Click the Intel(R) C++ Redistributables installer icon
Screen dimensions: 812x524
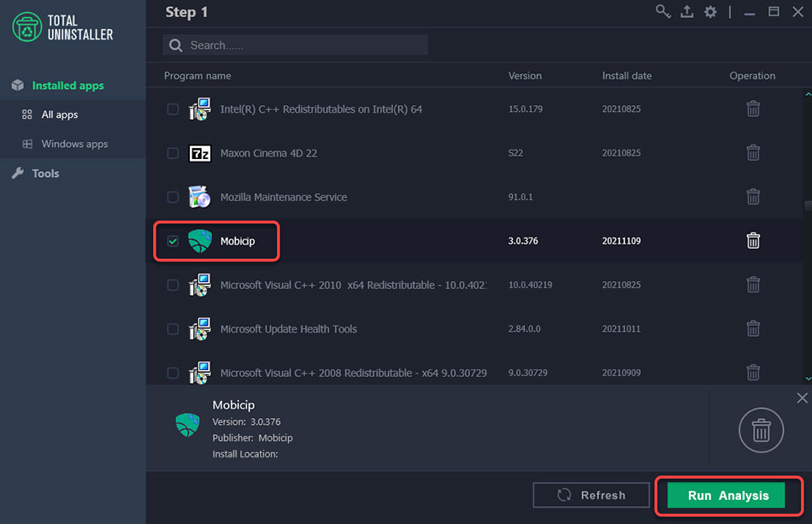coord(200,109)
